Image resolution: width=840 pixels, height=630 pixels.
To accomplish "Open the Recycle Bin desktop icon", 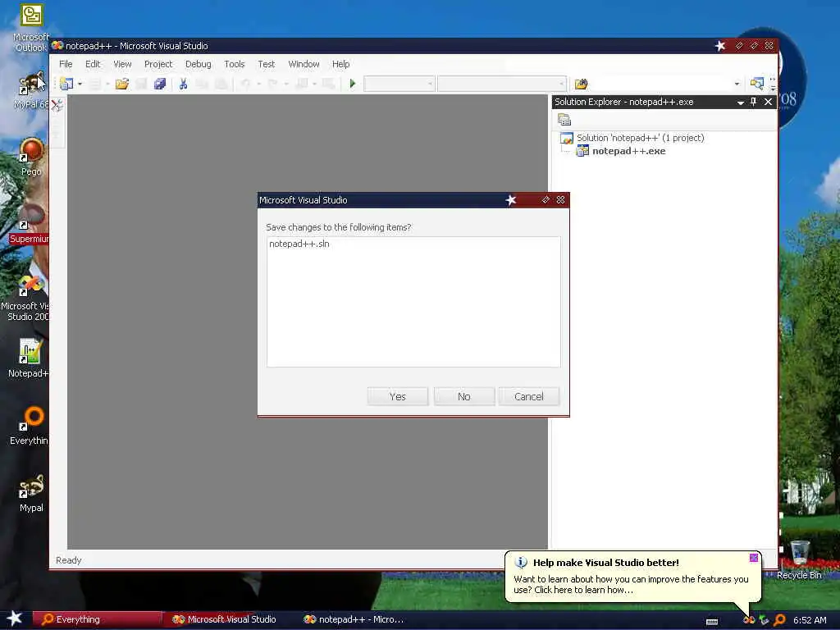I will 799,559.
